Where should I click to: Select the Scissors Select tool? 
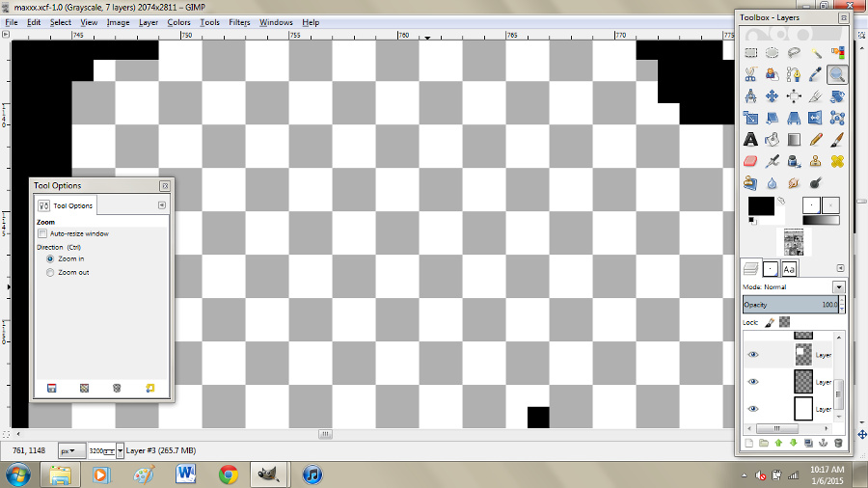point(750,74)
